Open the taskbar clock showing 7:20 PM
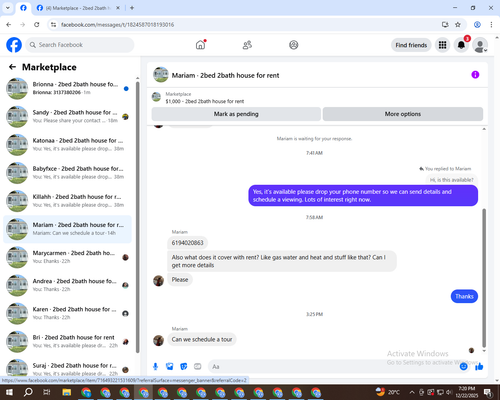500x400 pixels. click(467, 392)
